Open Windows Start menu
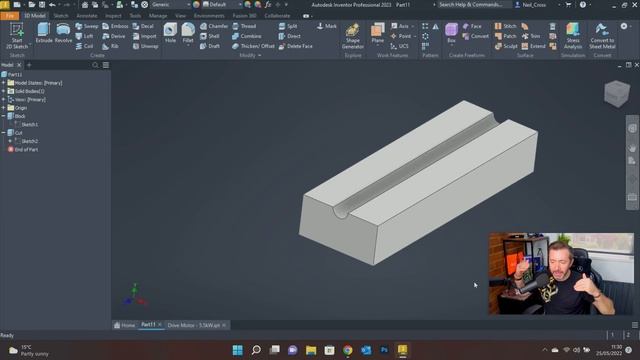Image resolution: width=640 pixels, height=360 pixels. (238, 350)
